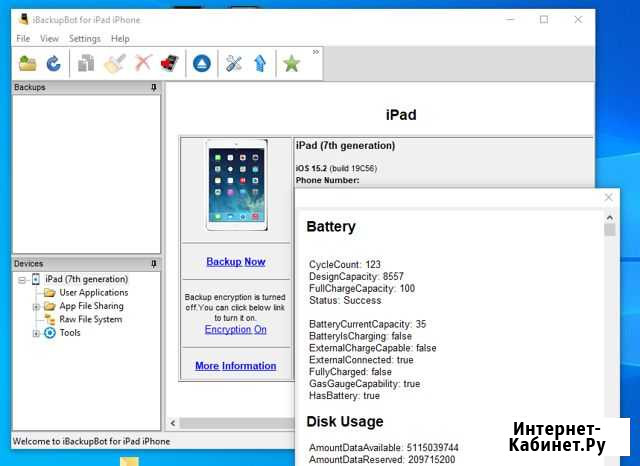Click the Encryption On link
The height and width of the screenshot is (466, 640).
pos(236,330)
